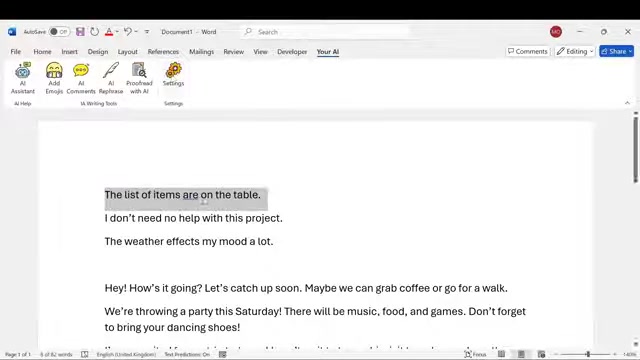Open the AI Assistant tool

(22, 78)
